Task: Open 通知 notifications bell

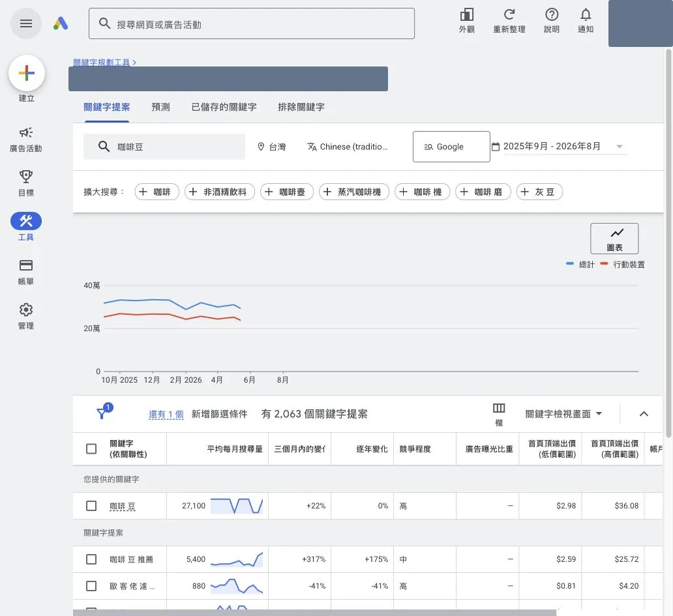Action: pos(586,21)
